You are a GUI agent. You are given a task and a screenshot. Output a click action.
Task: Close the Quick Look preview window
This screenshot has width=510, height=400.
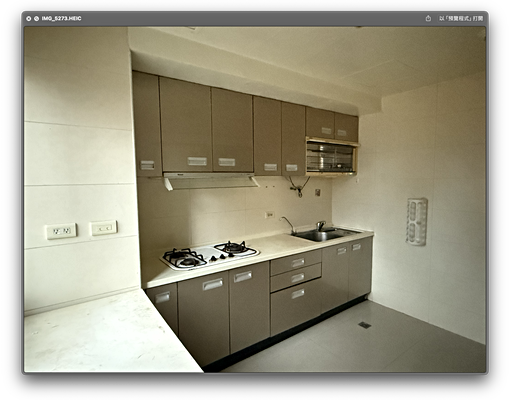pyautogui.click(x=29, y=19)
